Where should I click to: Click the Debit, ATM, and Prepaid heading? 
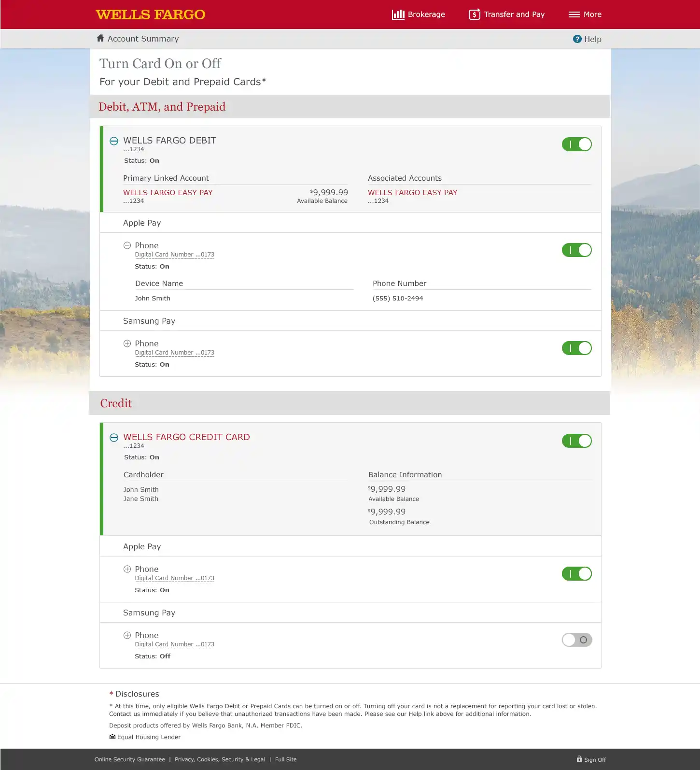pyautogui.click(x=162, y=106)
